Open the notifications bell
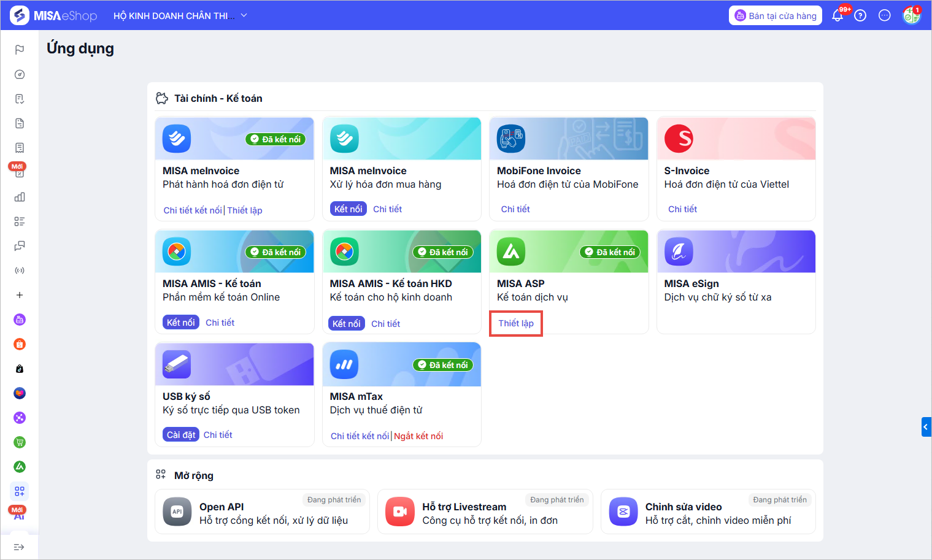This screenshot has width=932, height=560. tap(838, 15)
